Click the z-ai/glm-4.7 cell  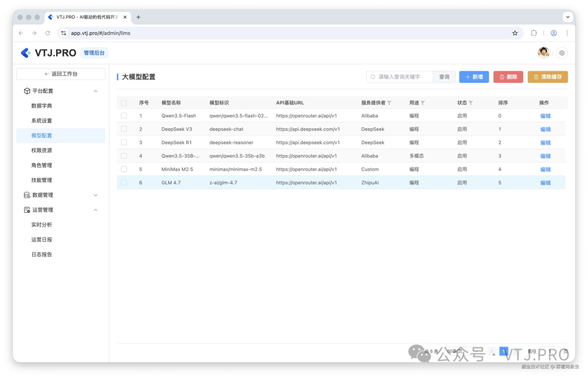point(223,183)
